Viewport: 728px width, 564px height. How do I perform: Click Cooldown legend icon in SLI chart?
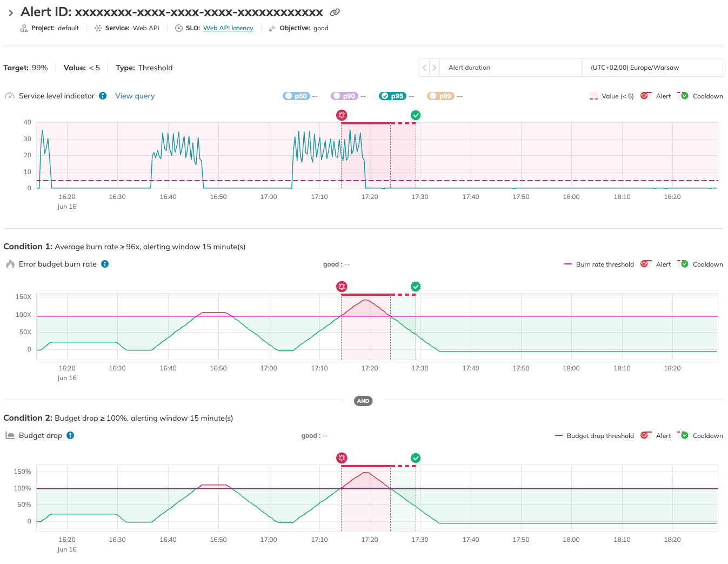point(683,96)
